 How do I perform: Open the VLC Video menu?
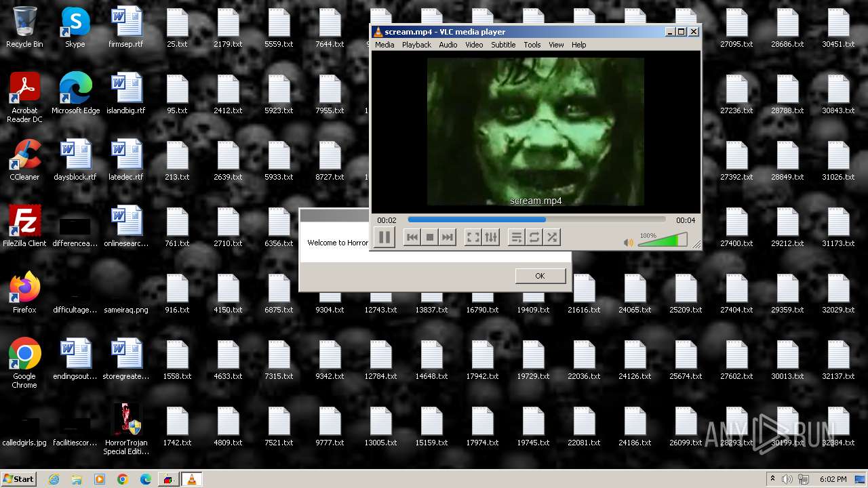(x=474, y=45)
